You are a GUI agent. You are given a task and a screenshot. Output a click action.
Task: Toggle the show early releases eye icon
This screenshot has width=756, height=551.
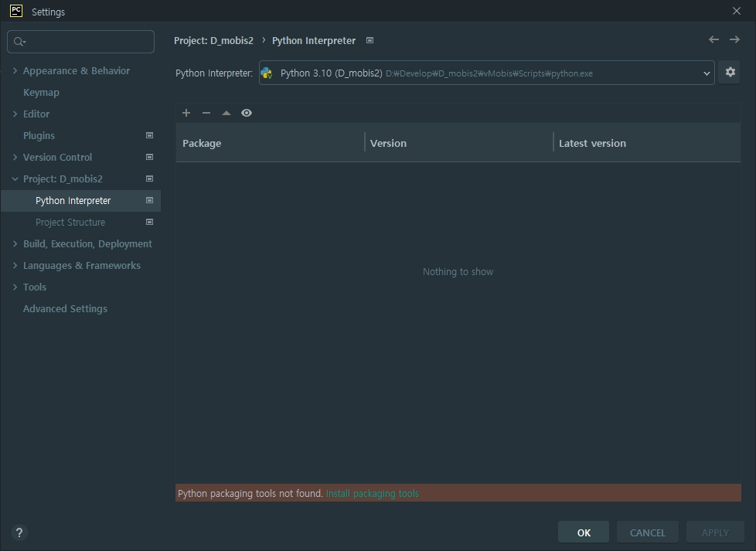click(247, 113)
